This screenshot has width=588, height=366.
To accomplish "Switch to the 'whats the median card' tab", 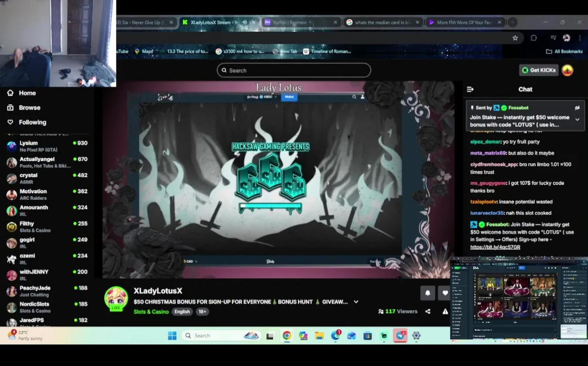I will (x=383, y=22).
